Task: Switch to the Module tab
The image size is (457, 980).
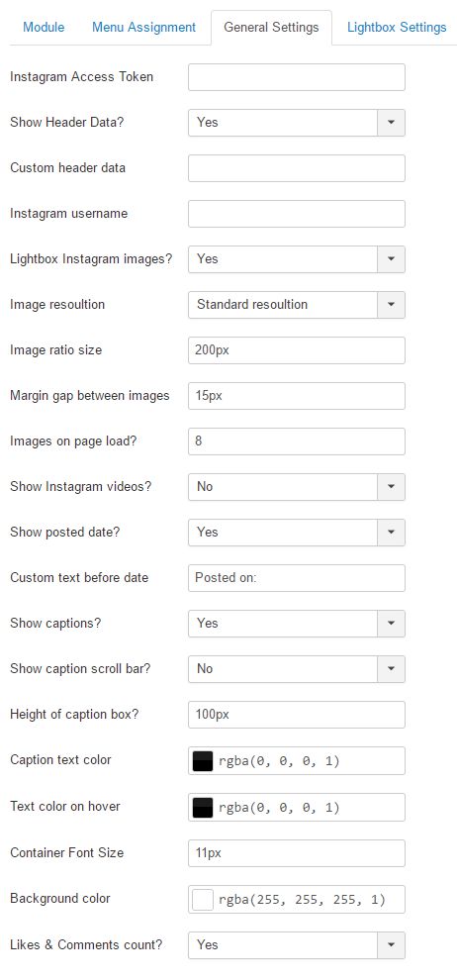Action: [44, 28]
